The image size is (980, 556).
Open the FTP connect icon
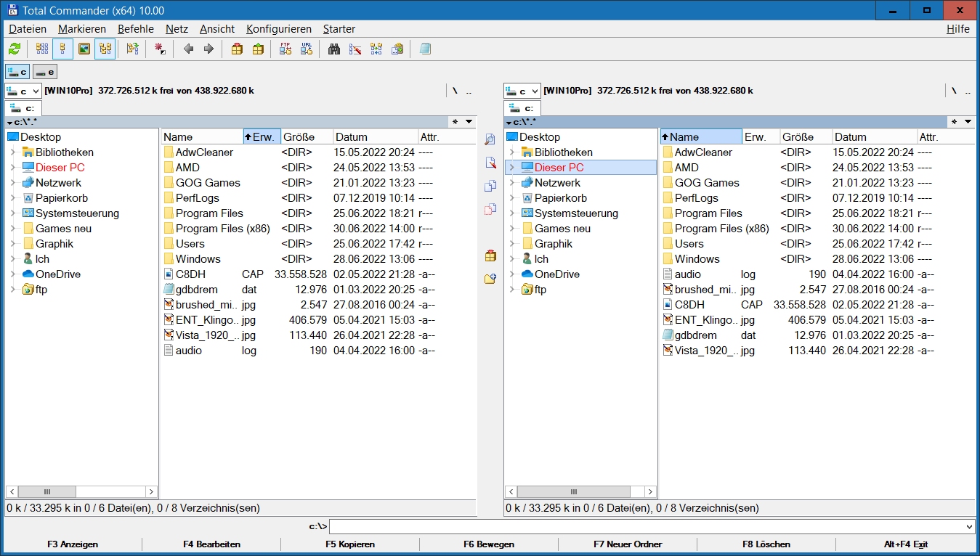click(286, 49)
